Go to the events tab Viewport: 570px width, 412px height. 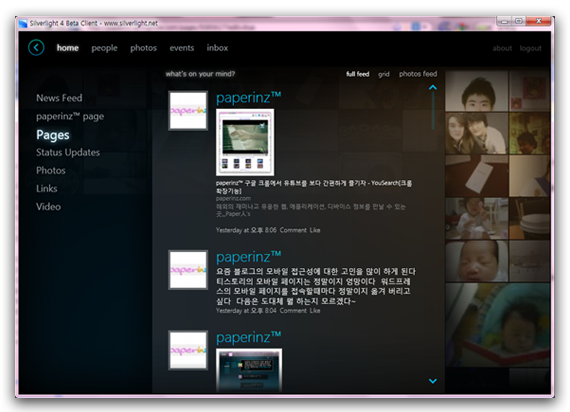pyautogui.click(x=182, y=48)
